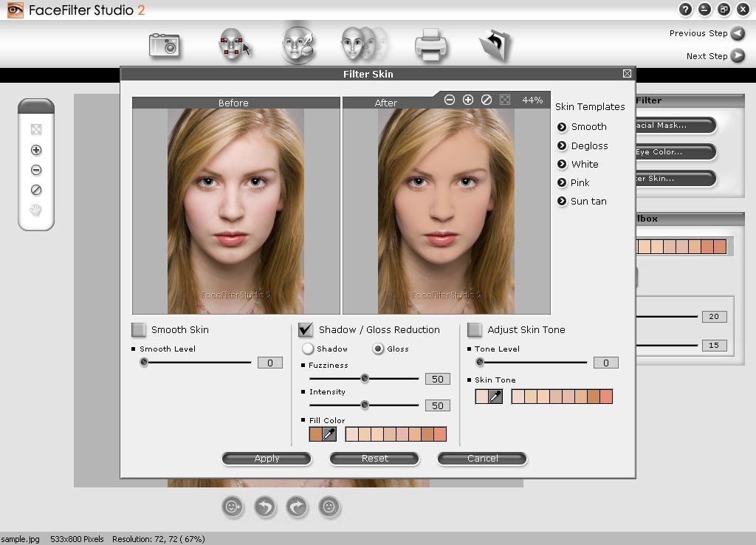Viewport: 756px width, 545px height.
Task: Choose the first swatch in Skin Tone palette
Action: point(518,397)
